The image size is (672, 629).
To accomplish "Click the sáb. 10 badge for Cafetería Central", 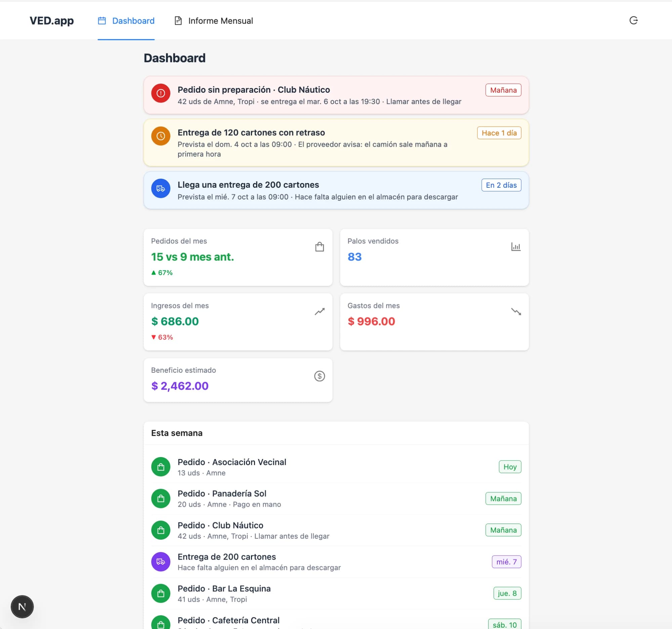I will click(505, 624).
